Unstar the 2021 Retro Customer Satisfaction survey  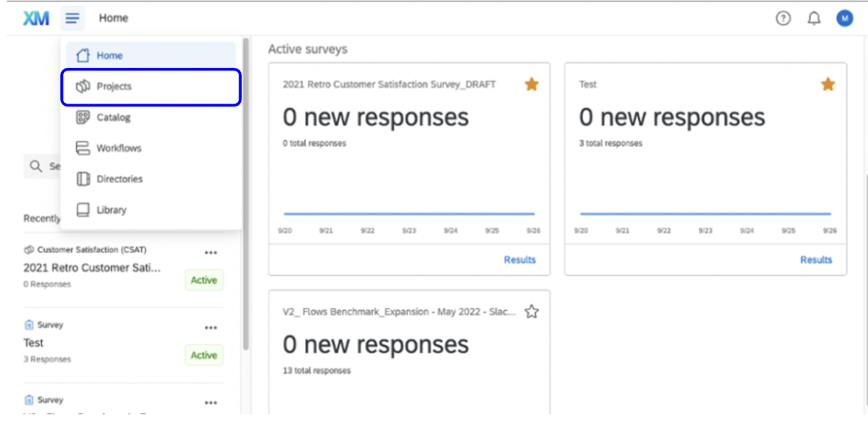tap(530, 85)
